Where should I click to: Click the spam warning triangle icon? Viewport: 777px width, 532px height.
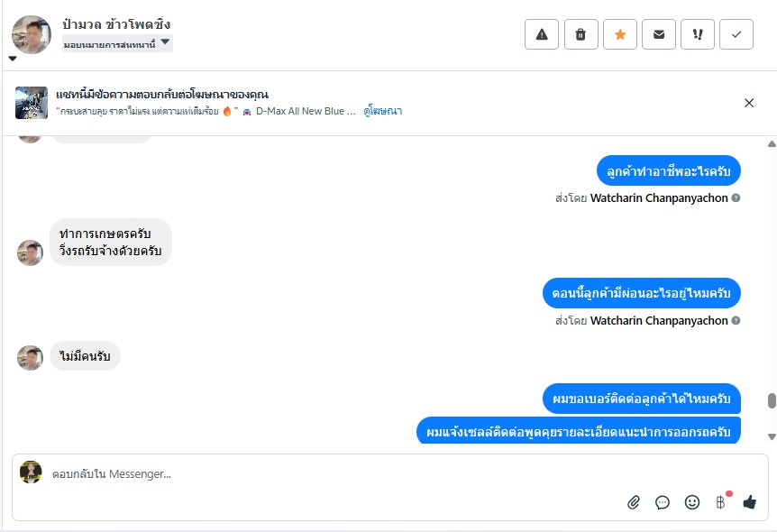[542, 34]
